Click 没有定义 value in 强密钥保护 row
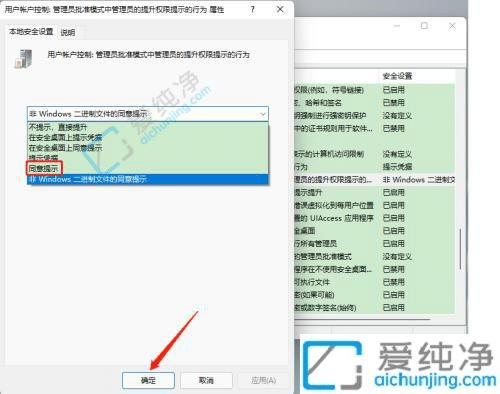500x394 pixels. [x=397, y=116]
